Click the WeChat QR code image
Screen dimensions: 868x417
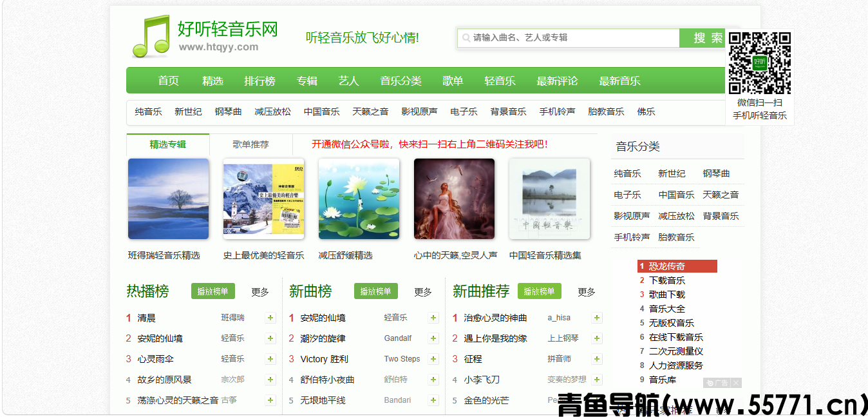[x=760, y=63]
